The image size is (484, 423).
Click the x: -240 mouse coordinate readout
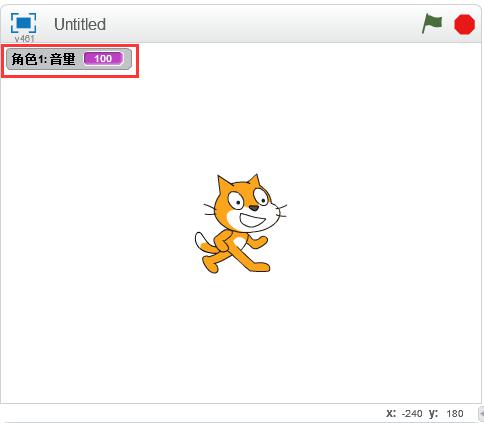404,414
